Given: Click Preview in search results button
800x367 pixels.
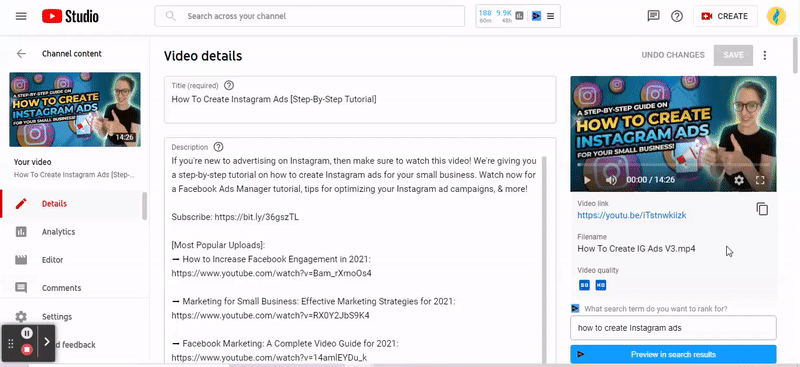Looking at the screenshot, I should coord(673,354).
